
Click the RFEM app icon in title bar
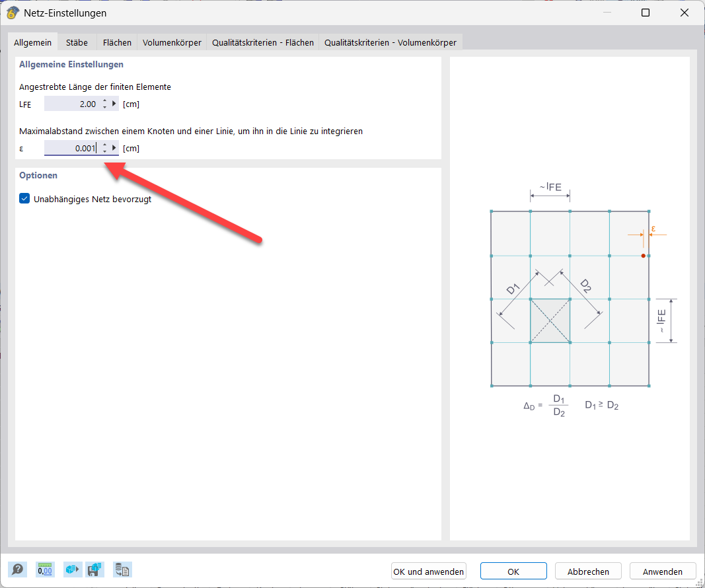coord(12,13)
